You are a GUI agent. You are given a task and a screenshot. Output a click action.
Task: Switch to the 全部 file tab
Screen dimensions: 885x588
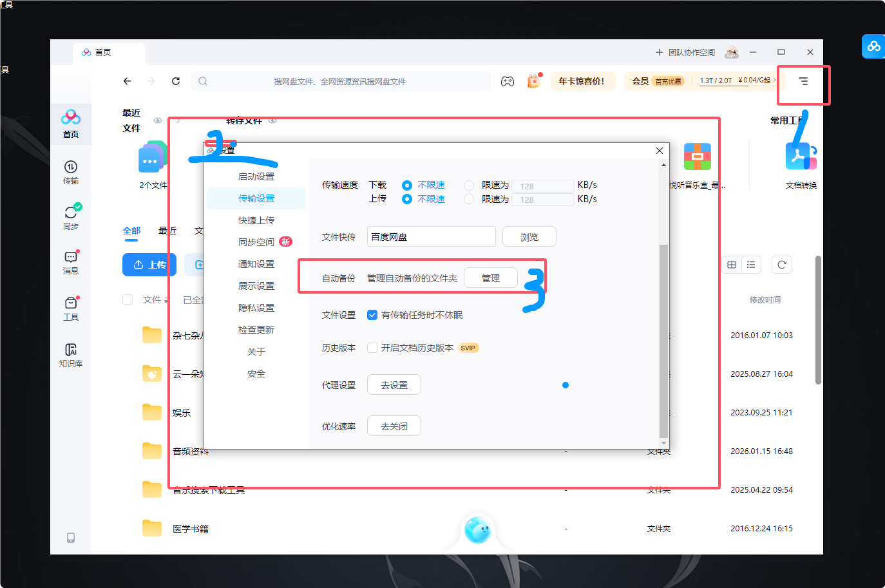click(x=131, y=231)
